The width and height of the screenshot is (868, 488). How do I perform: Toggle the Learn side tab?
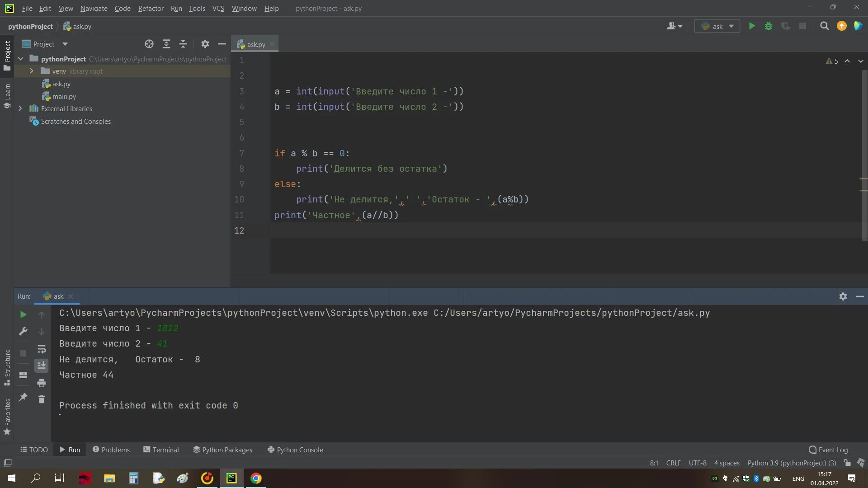point(7,96)
